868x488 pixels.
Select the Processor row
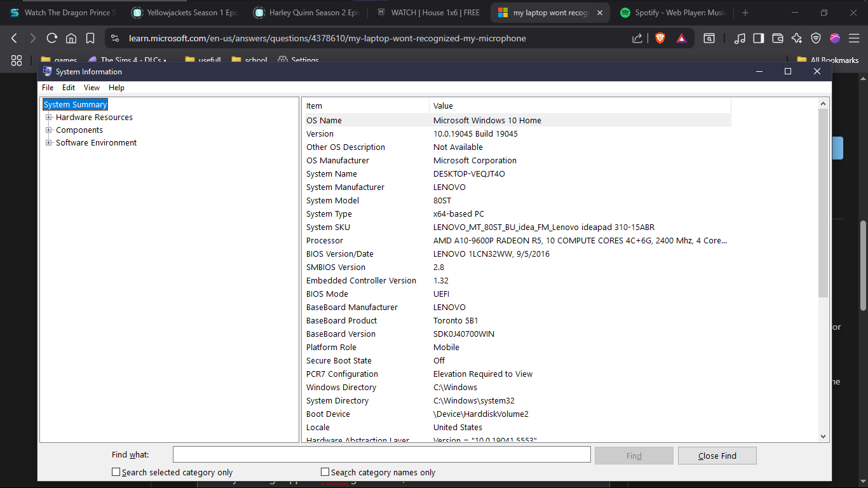517,240
